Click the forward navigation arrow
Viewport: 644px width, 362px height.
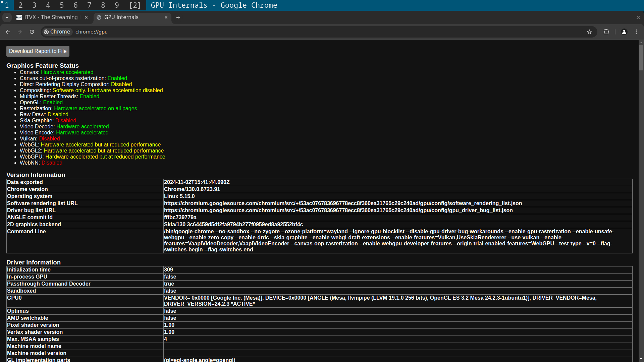tap(20, 32)
